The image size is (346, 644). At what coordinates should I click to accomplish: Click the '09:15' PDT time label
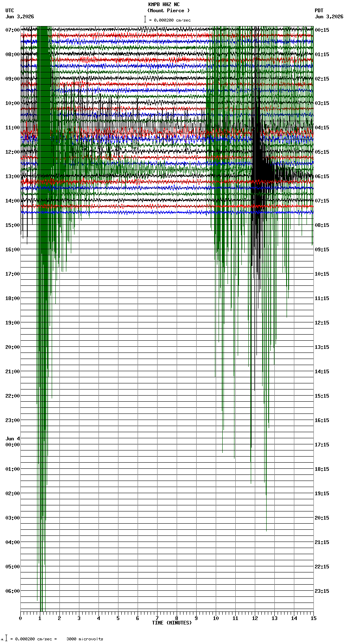coord(322,250)
